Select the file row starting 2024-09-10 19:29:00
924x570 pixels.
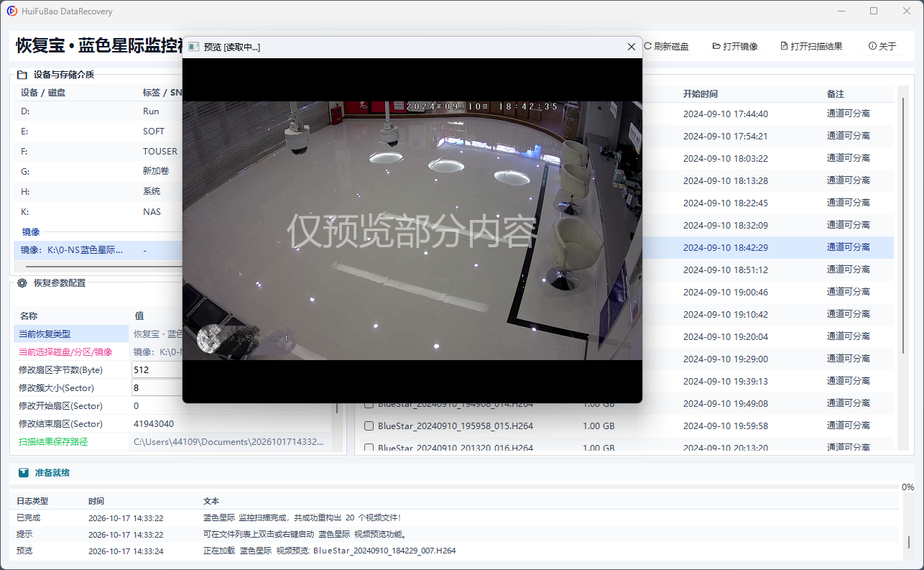tap(768, 359)
